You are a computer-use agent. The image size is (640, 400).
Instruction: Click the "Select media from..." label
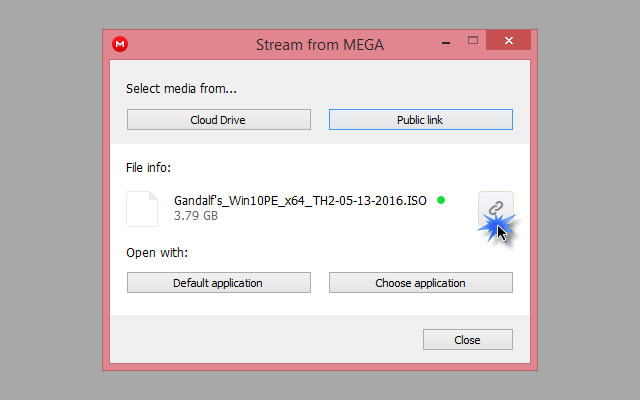pyautogui.click(x=181, y=89)
